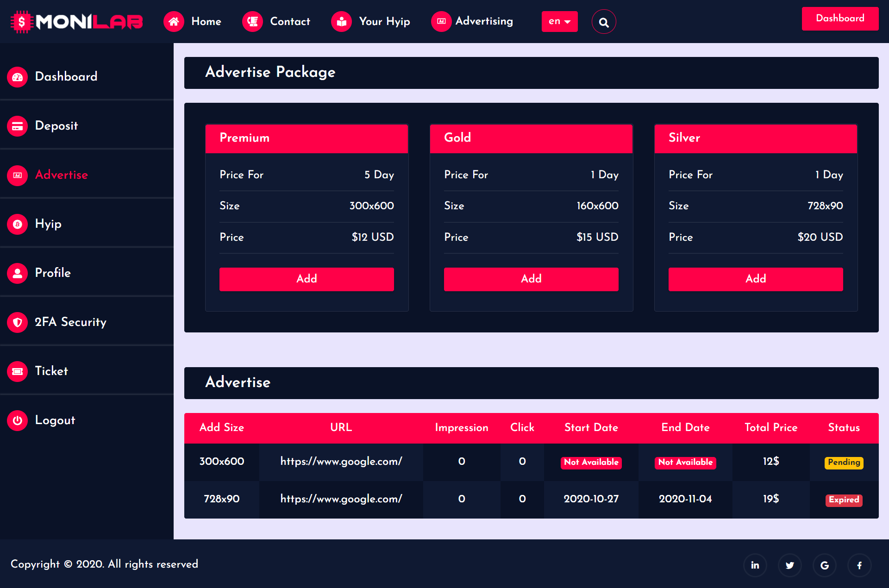Click the Profile user icon in sidebar
This screenshot has width=889, height=588.
click(x=17, y=273)
